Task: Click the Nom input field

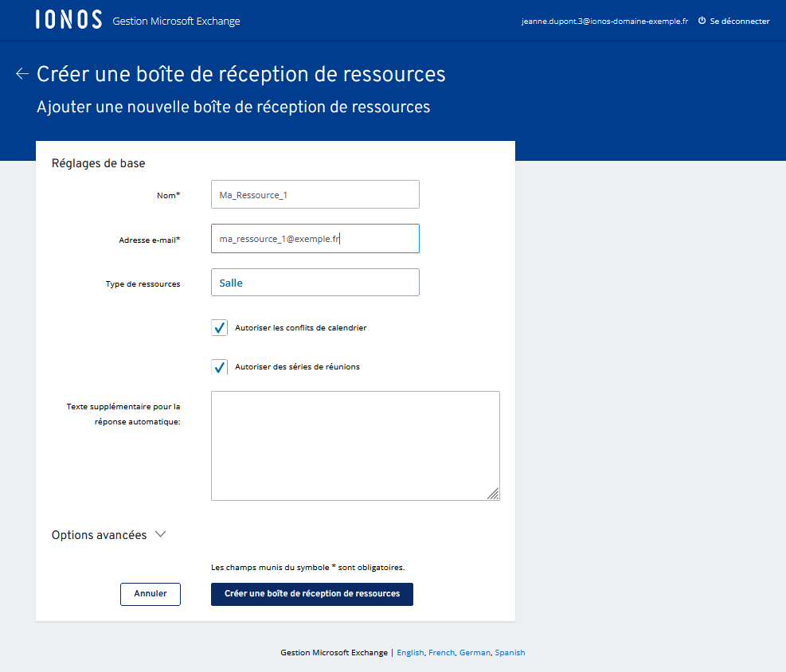Action: pyautogui.click(x=315, y=194)
